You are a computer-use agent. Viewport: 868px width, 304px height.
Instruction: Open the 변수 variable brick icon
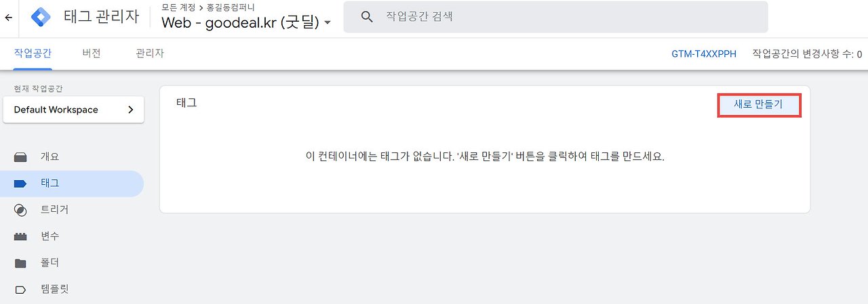click(x=20, y=237)
